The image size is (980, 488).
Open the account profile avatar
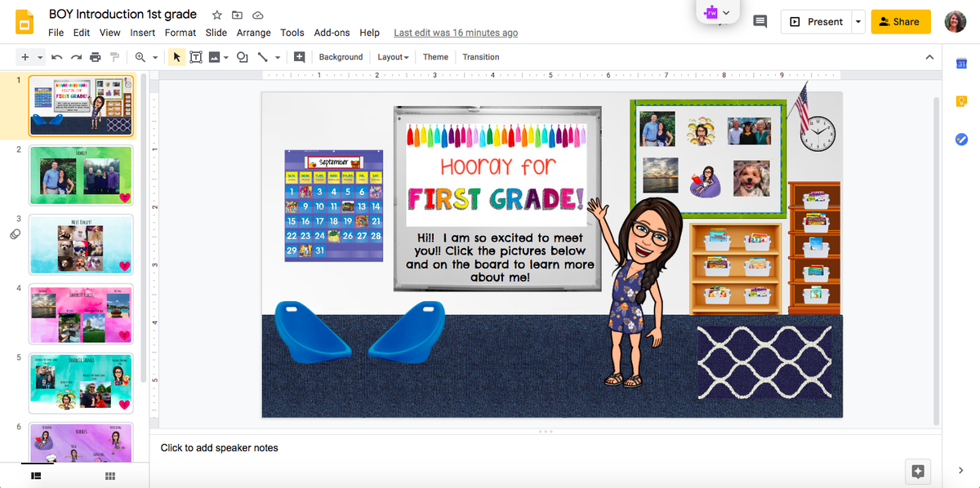click(x=955, y=22)
